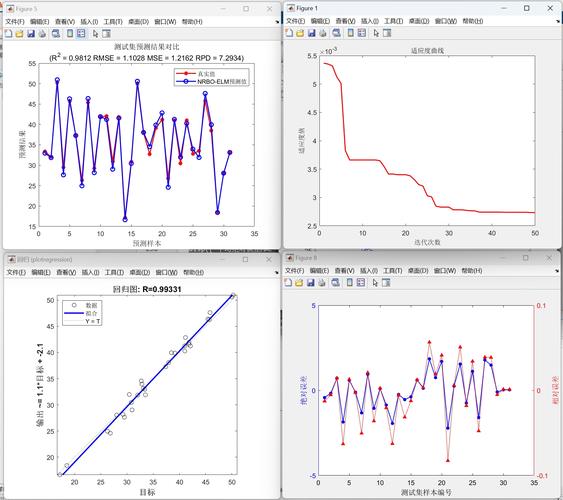The width and height of the screenshot is (563, 500).
Task: Click Print icon in Figure 1 toolbar
Action: [x=322, y=33]
